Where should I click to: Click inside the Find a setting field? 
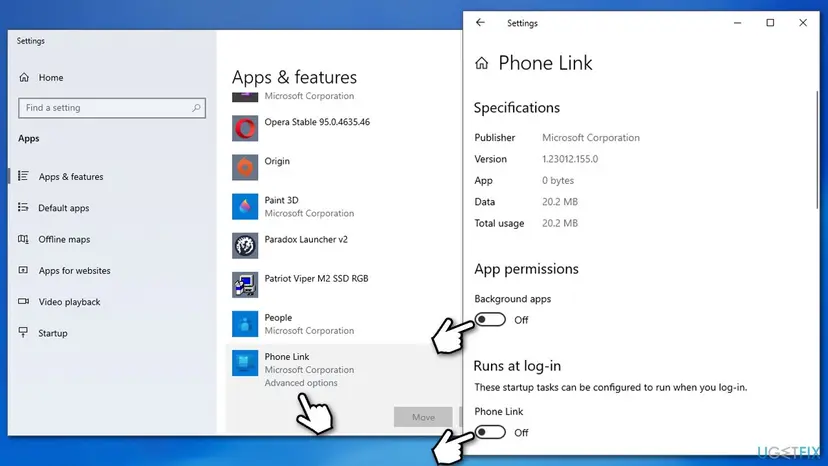(112, 108)
